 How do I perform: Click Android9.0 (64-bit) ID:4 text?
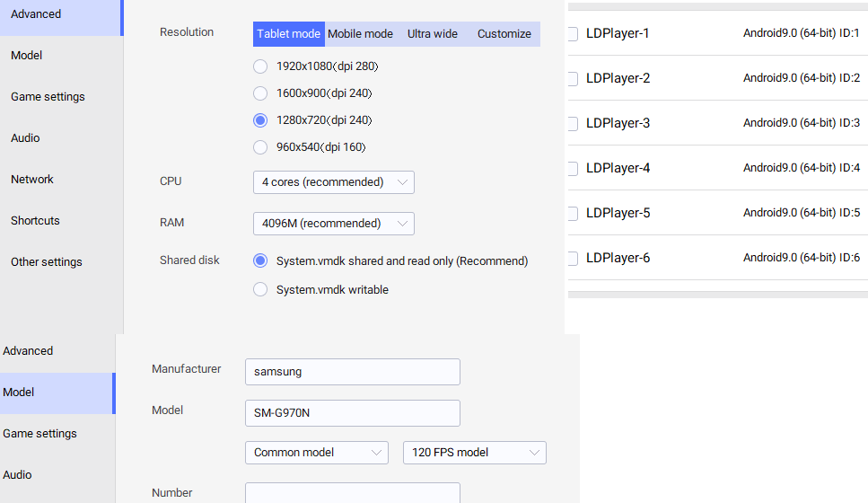(802, 168)
